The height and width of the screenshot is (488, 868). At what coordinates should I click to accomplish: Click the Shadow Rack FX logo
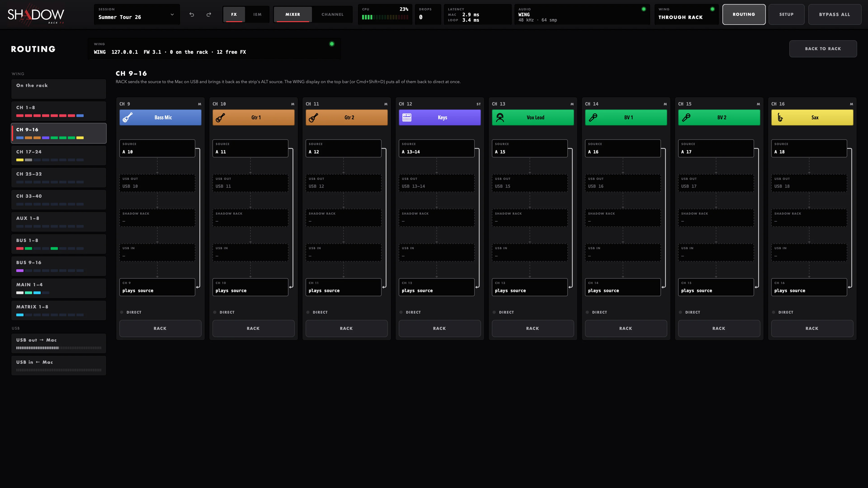(36, 15)
